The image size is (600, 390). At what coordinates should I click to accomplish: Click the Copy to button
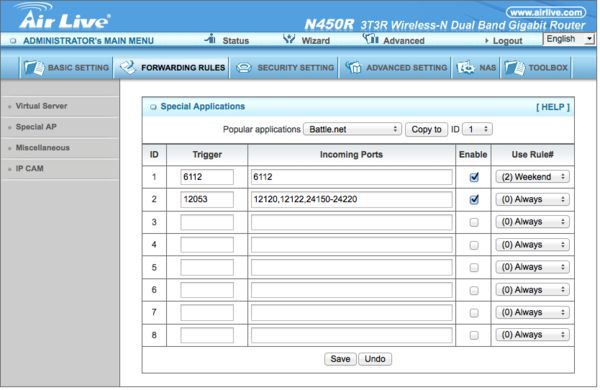[426, 129]
